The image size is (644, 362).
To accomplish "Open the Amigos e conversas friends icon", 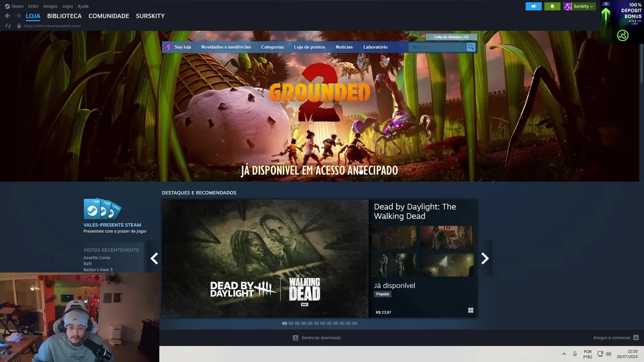I will [x=636, y=338].
